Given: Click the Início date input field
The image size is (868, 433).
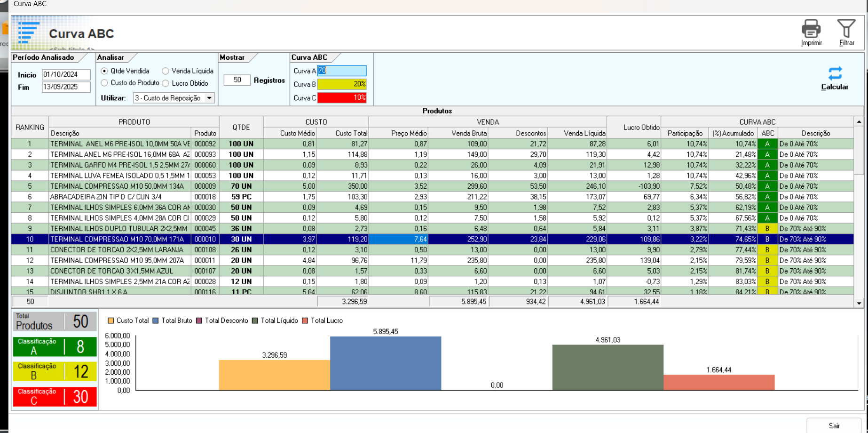Looking at the screenshot, I should [x=66, y=75].
